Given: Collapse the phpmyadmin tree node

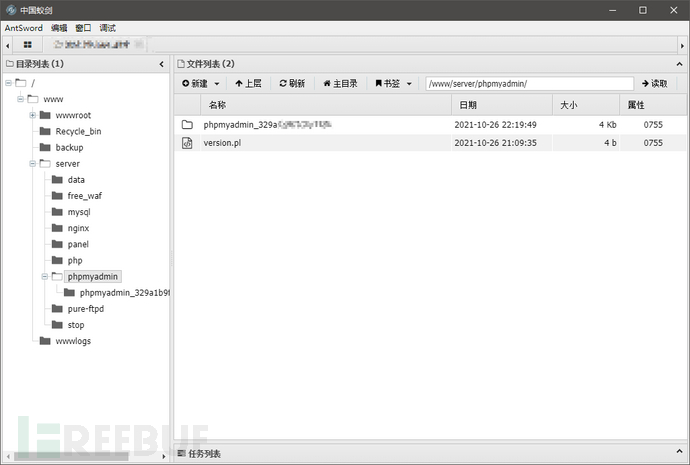Looking at the screenshot, I should [45, 277].
